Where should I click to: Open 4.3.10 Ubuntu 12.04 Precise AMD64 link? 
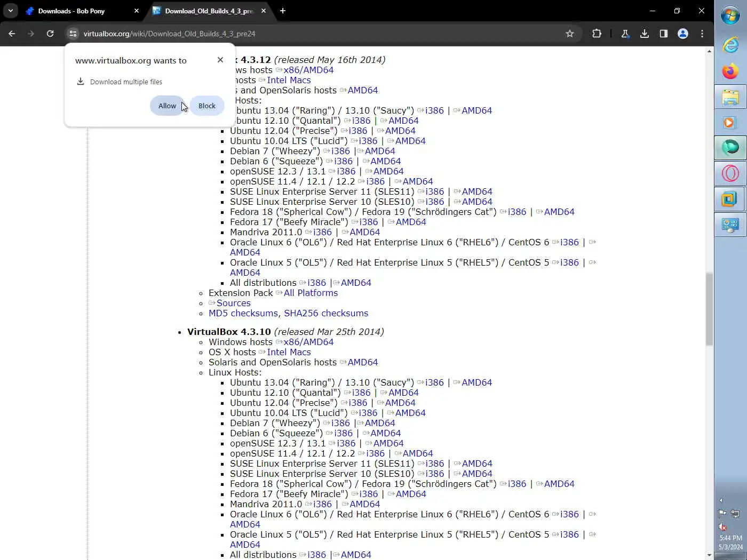pyautogui.click(x=400, y=403)
